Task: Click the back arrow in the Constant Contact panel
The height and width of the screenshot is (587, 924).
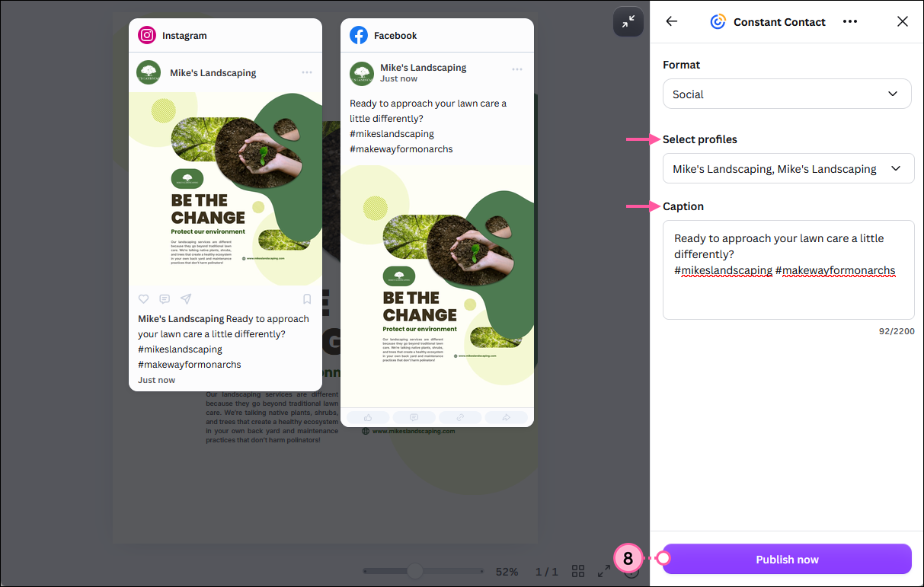Action: point(671,21)
